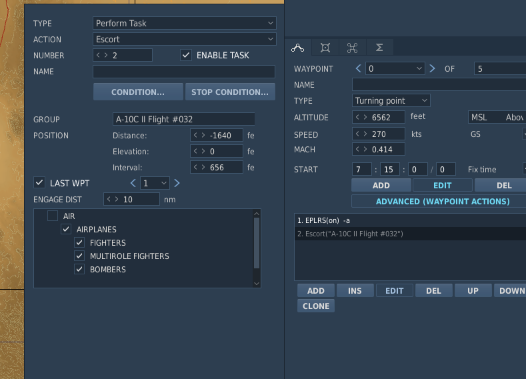The width and height of the screenshot is (526, 379).
Task: Open the MSL altitude reference dropdown
Action: (x=497, y=117)
